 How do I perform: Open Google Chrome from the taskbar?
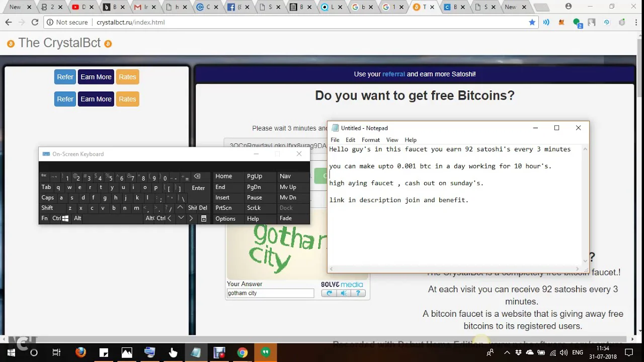click(243, 353)
